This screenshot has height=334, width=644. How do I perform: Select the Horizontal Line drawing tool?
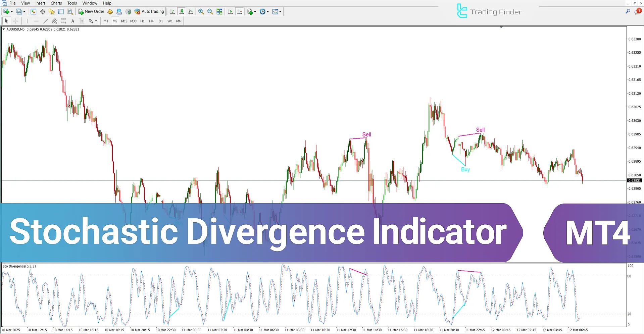[36, 21]
